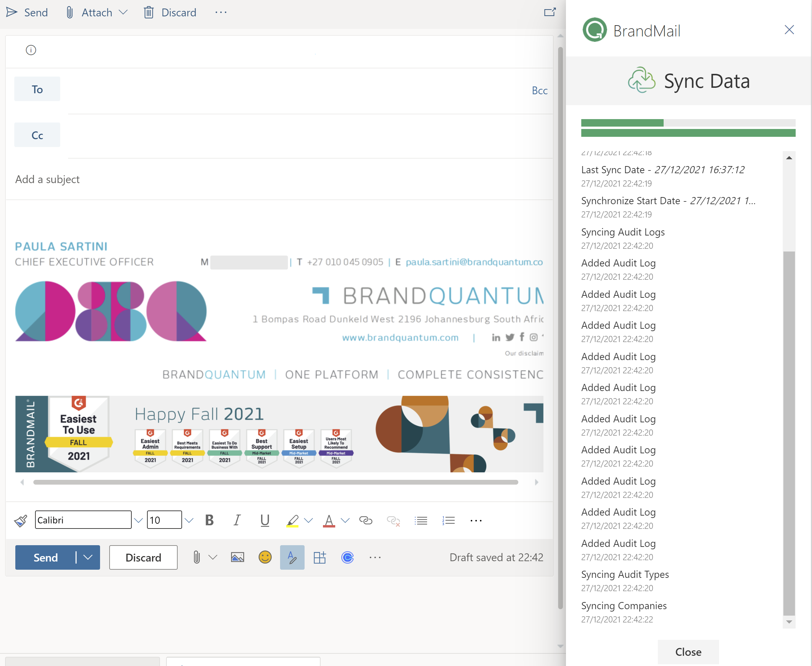
Task: Toggle numbered list
Action: (449, 521)
